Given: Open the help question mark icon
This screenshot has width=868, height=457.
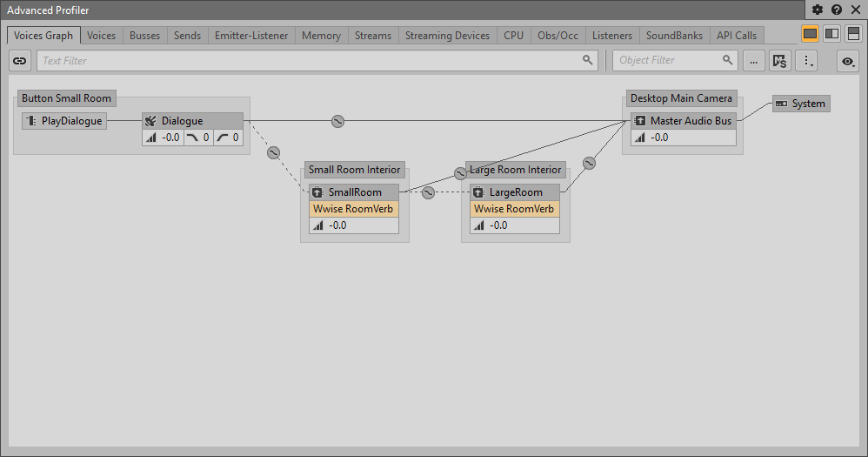Looking at the screenshot, I should [x=836, y=10].
